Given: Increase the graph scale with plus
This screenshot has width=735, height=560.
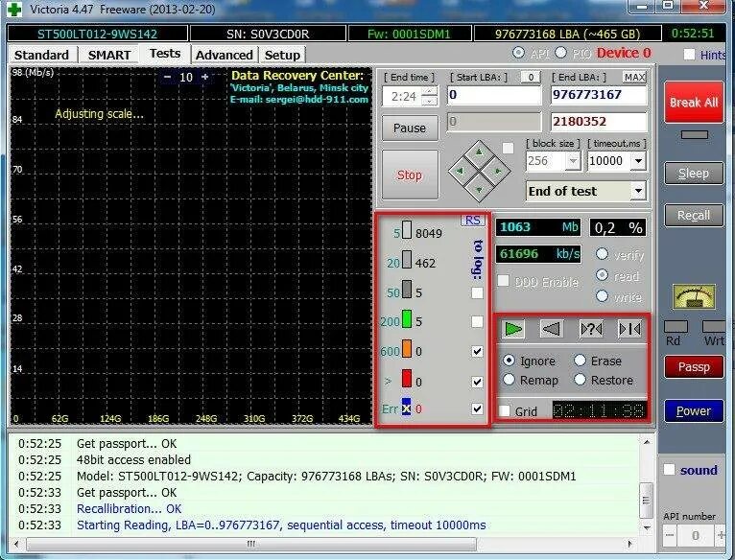Looking at the screenshot, I should tap(204, 77).
